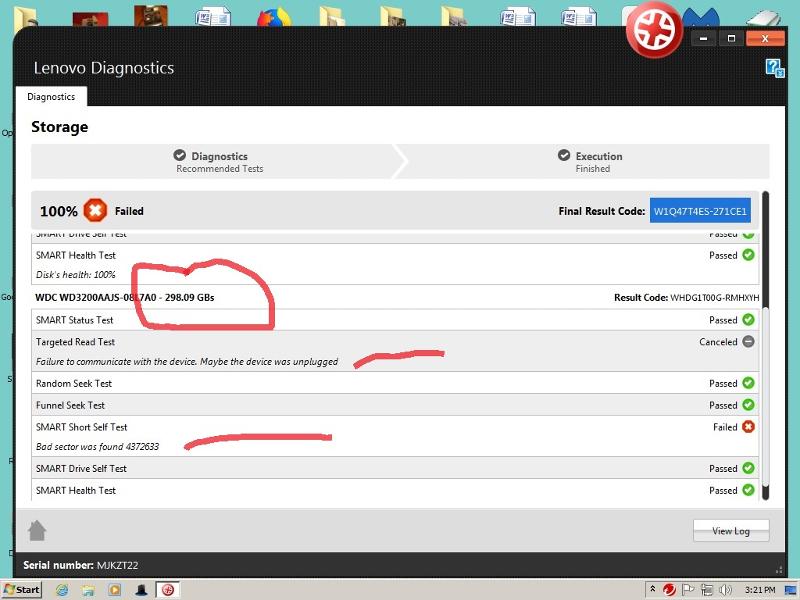Open Trend Micro from the system tray
Screen dimensions: 800x600
click(x=668, y=590)
